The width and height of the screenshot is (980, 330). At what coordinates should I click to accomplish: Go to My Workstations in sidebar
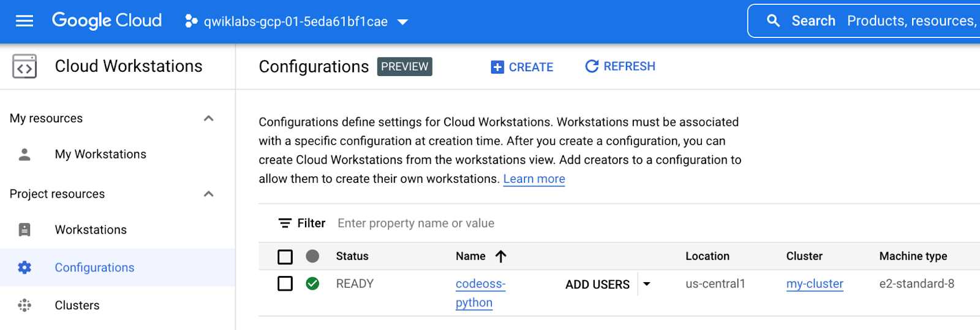(x=100, y=154)
